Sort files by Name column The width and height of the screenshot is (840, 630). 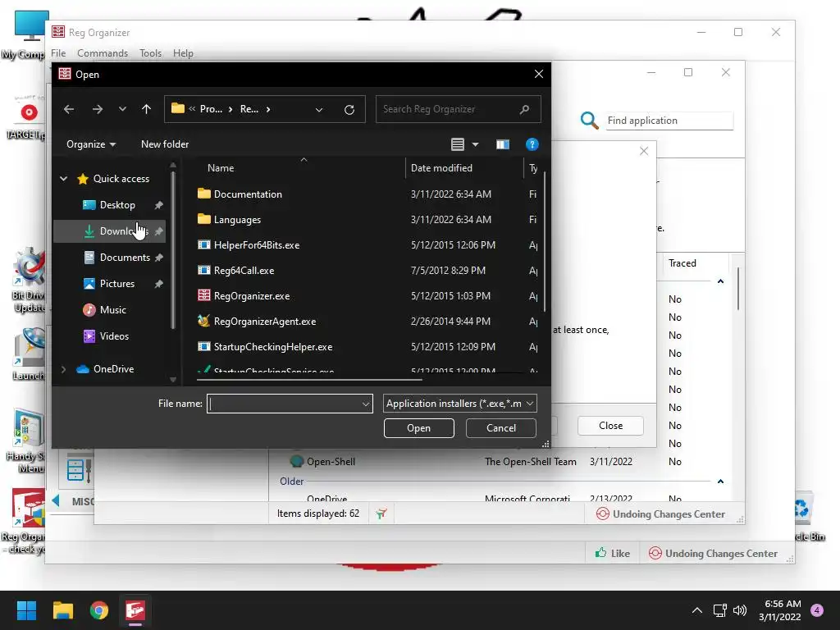220,168
